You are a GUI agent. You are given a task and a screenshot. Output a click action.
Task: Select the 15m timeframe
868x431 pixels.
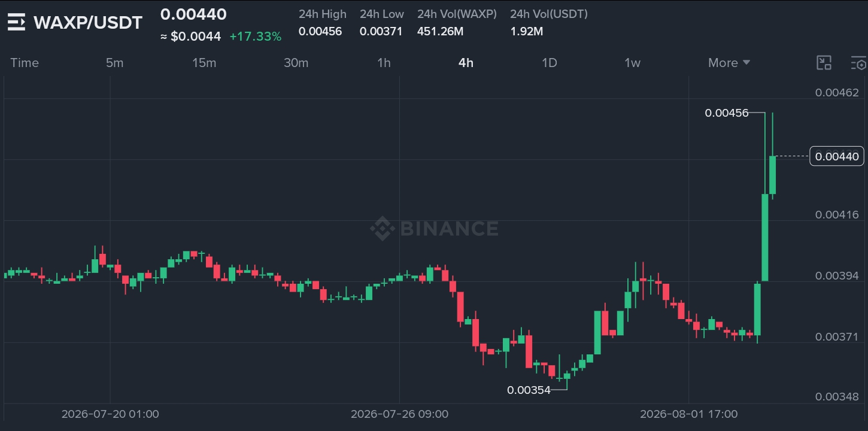click(204, 63)
